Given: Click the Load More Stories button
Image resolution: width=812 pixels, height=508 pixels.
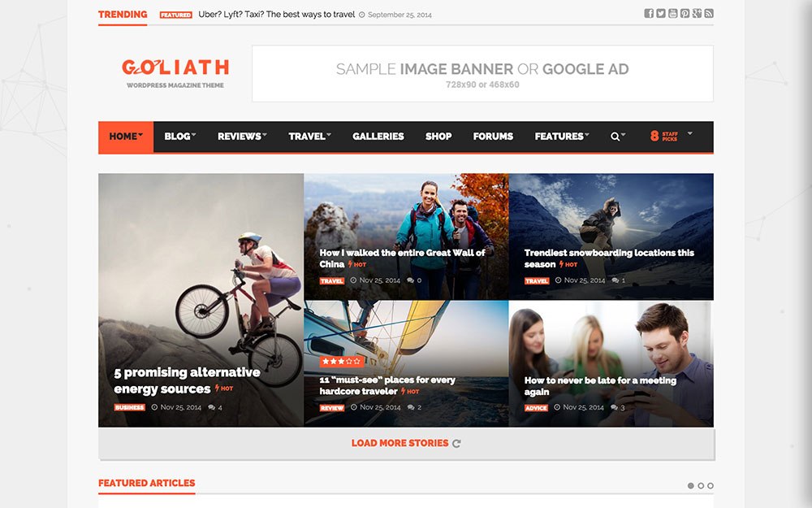Looking at the screenshot, I should point(406,443).
